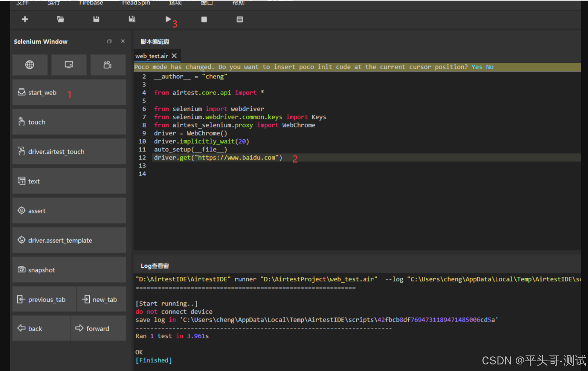Click the 'do not connect device' log line
This screenshot has width=588, height=371.
click(x=174, y=312)
